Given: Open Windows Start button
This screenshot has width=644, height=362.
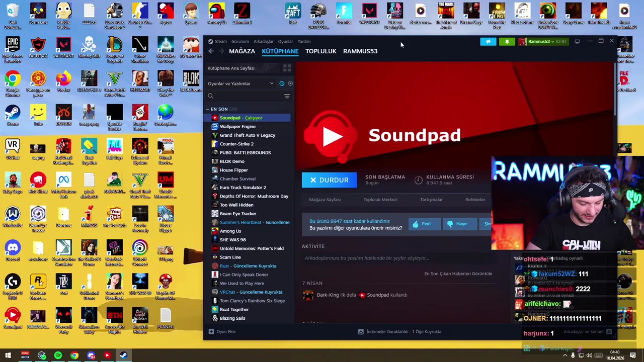Looking at the screenshot, I should [8, 355].
